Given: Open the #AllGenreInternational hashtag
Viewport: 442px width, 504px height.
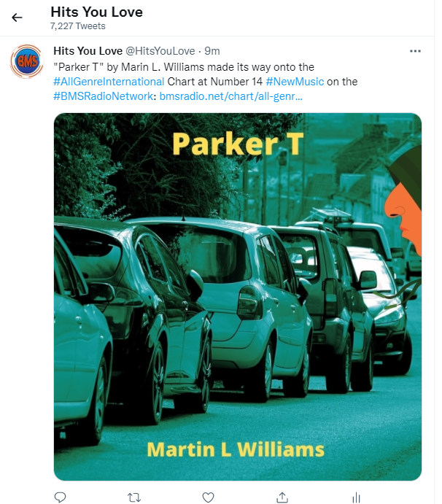Looking at the screenshot, I should (109, 82).
